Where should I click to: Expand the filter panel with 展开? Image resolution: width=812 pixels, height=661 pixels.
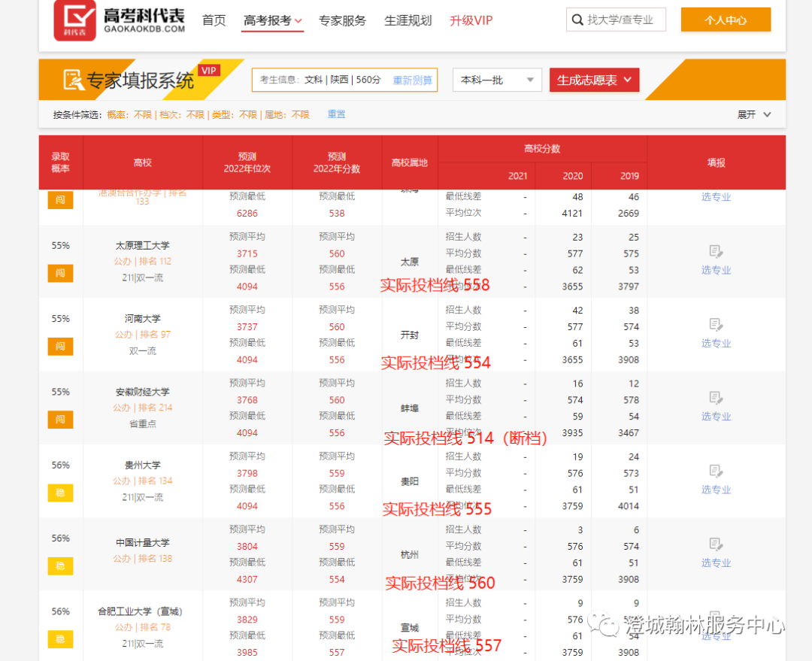pos(754,114)
